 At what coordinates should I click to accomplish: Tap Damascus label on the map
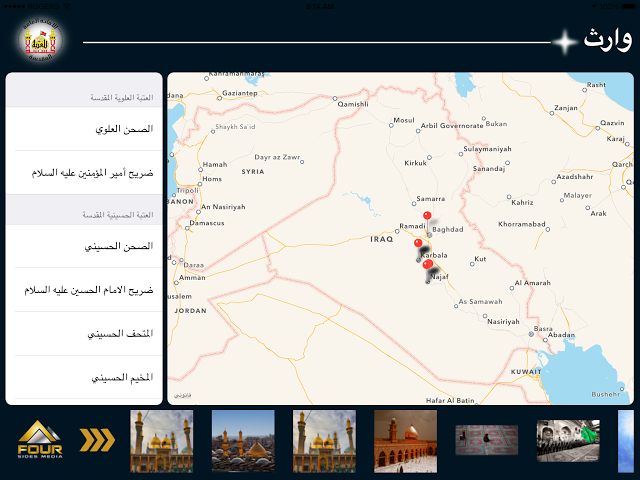click(207, 223)
